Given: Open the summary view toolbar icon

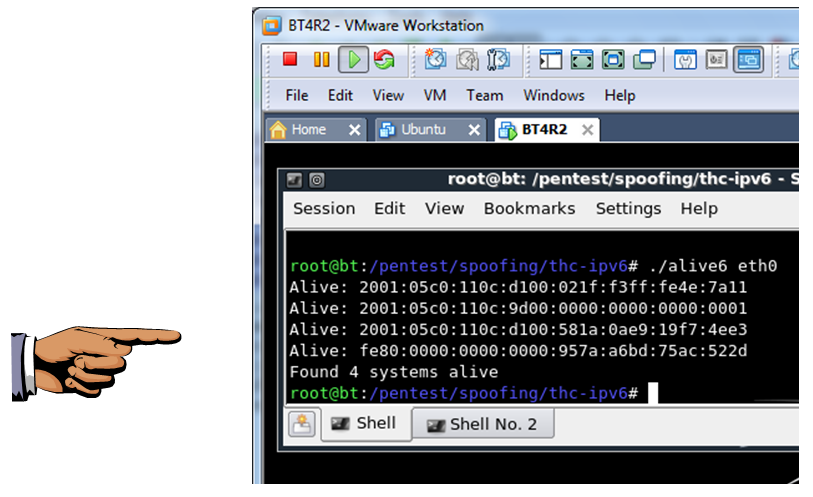Looking at the screenshot, I should coord(685,60).
